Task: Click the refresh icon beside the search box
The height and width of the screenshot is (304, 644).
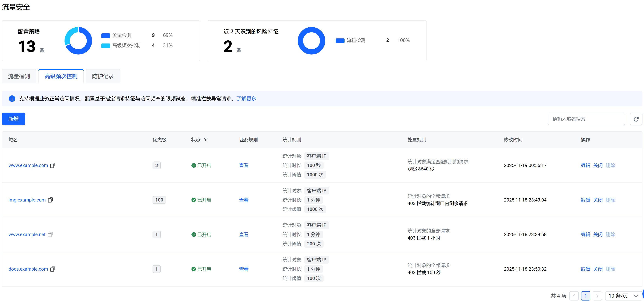Action: tap(636, 119)
